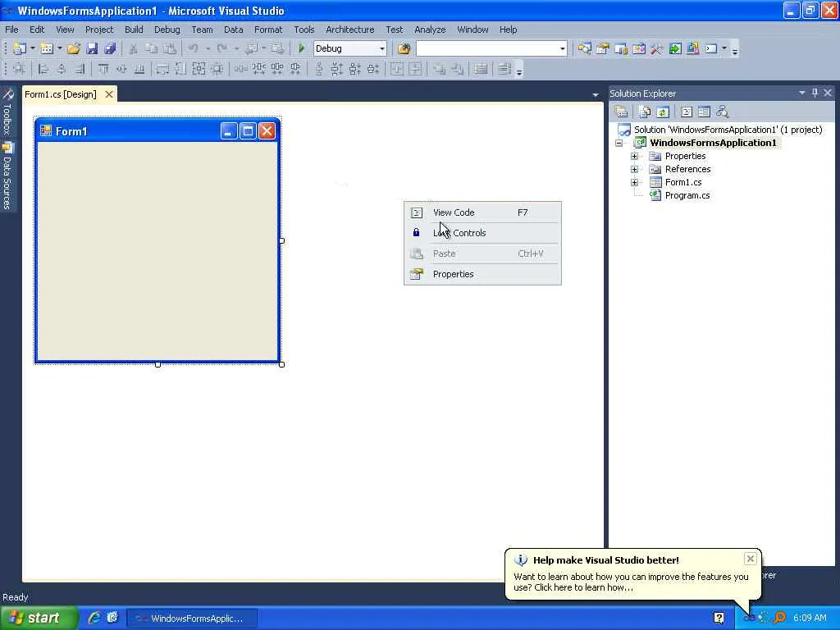The width and height of the screenshot is (840, 630).
Task: Click the Save All icon
Action: pyautogui.click(x=110, y=48)
